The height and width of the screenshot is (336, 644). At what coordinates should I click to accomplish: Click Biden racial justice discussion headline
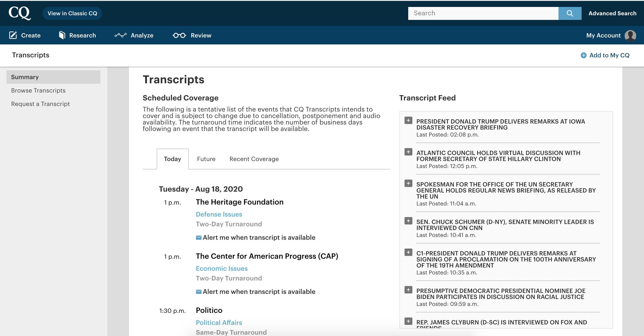501,294
